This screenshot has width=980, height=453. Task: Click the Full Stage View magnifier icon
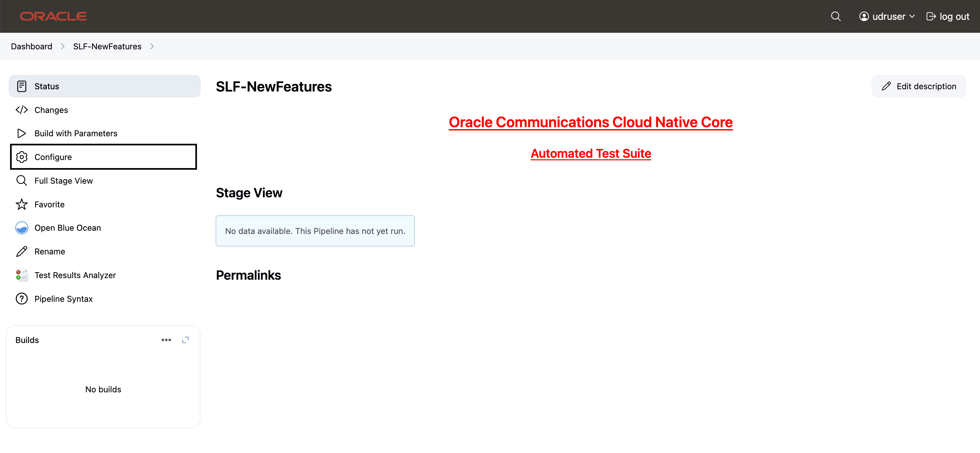click(22, 180)
